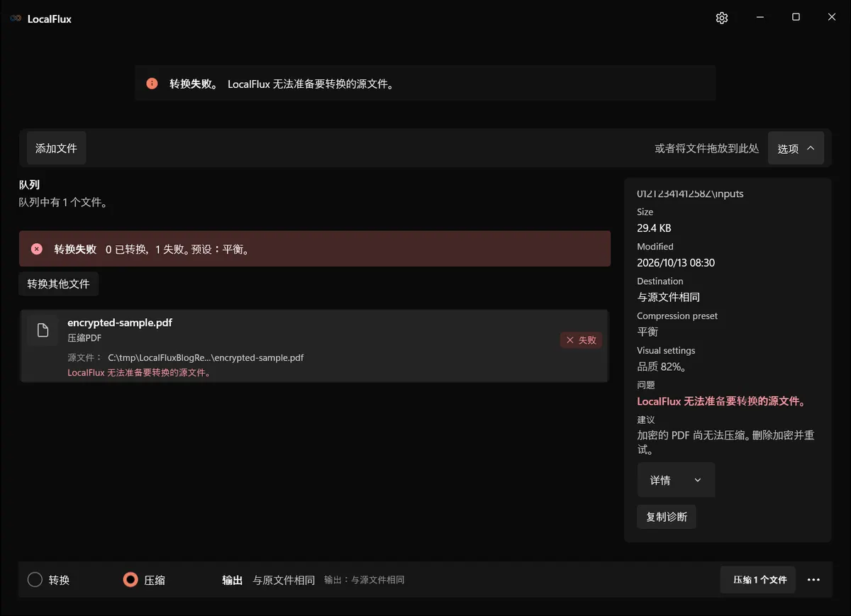Open the settings gear icon
Image resolution: width=851 pixels, height=616 pixels.
pyautogui.click(x=722, y=18)
